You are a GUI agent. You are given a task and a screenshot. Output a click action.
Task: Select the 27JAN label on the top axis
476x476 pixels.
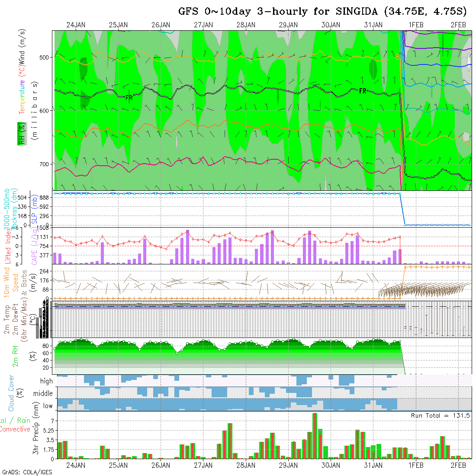pos(203,25)
